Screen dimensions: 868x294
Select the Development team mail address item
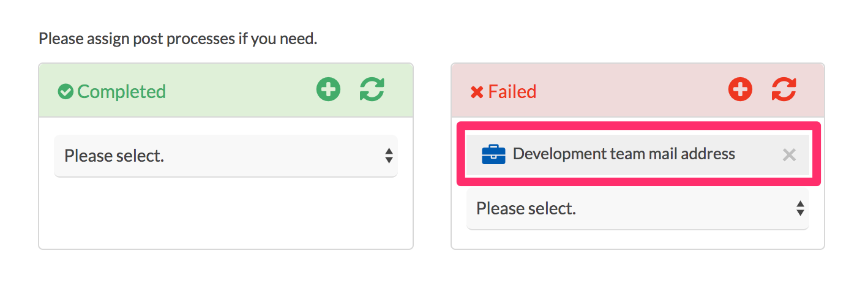[638, 155]
